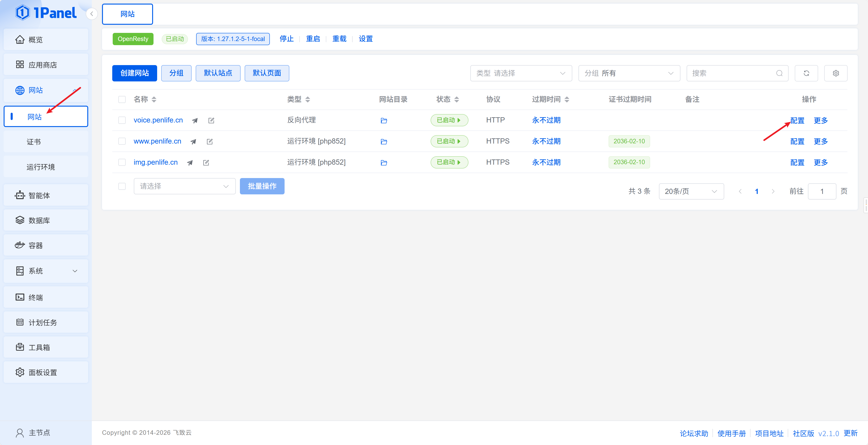Click the 创建网站 button
Viewport: 868px width, 445px height.
[x=134, y=73]
